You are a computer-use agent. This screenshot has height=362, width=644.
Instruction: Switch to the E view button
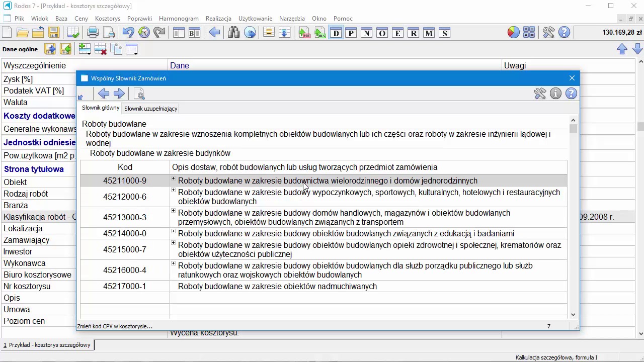click(x=398, y=33)
